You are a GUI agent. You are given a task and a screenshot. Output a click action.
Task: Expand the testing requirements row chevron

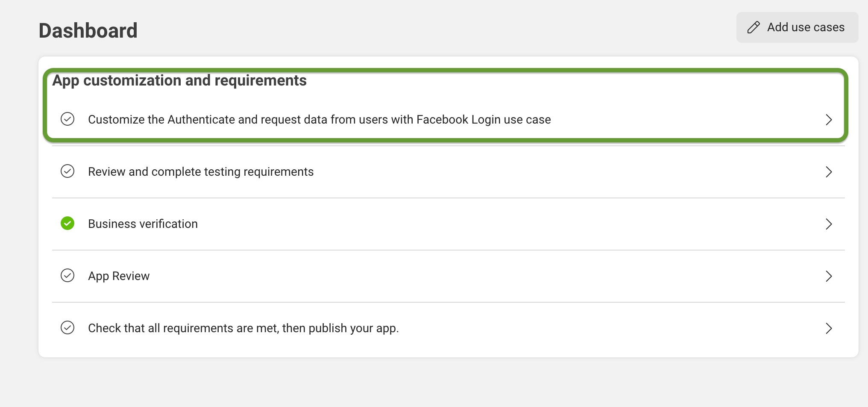click(829, 172)
